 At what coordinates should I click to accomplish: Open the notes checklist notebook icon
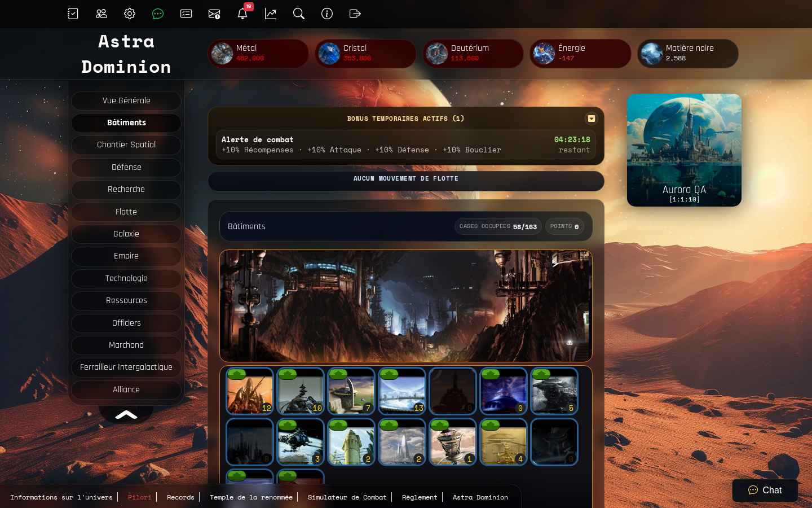73,14
